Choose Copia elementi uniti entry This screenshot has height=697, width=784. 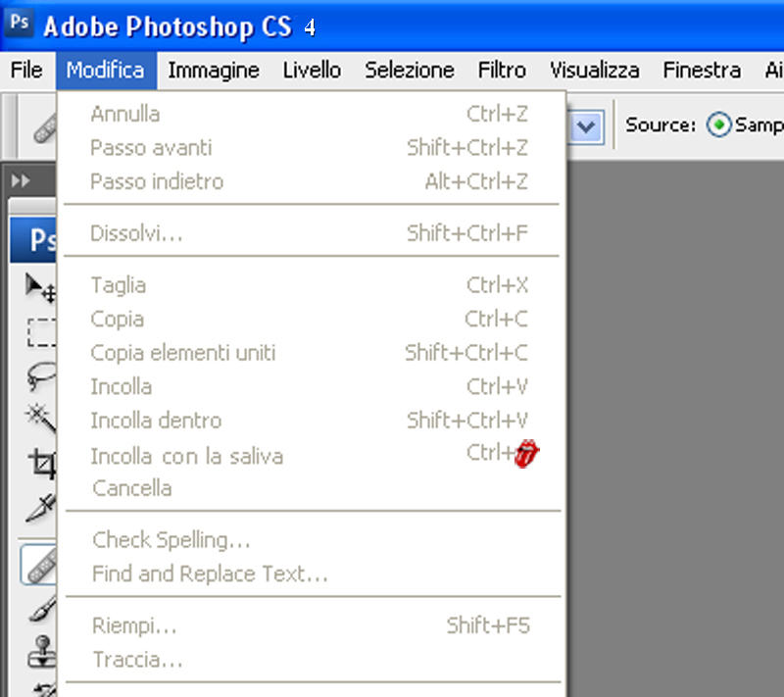(311, 353)
